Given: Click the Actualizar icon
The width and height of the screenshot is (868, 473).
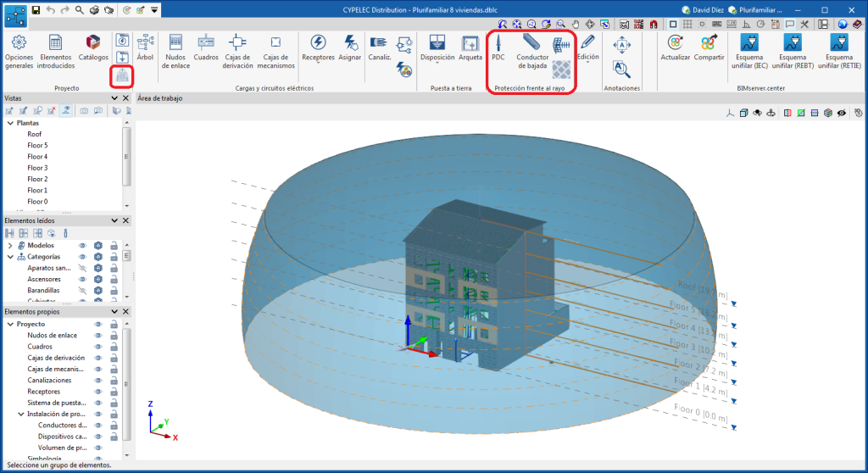Looking at the screenshot, I should [676, 47].
